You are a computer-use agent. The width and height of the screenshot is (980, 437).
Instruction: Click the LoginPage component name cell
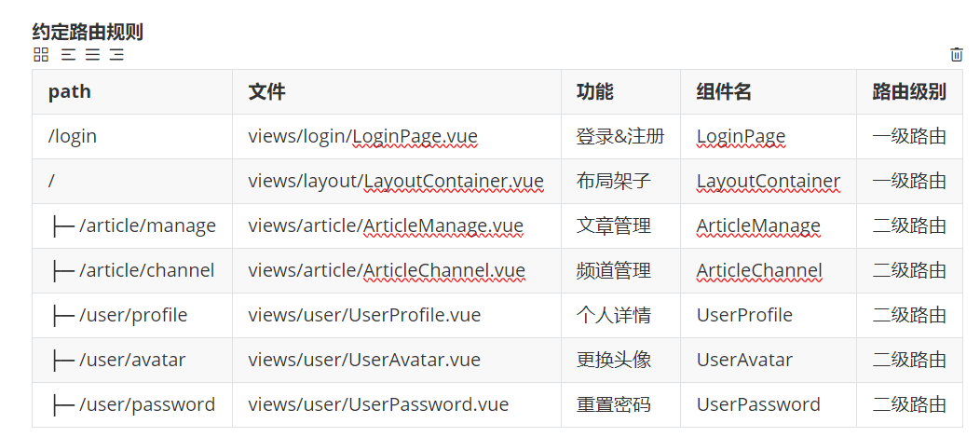[x=769, y=136]
